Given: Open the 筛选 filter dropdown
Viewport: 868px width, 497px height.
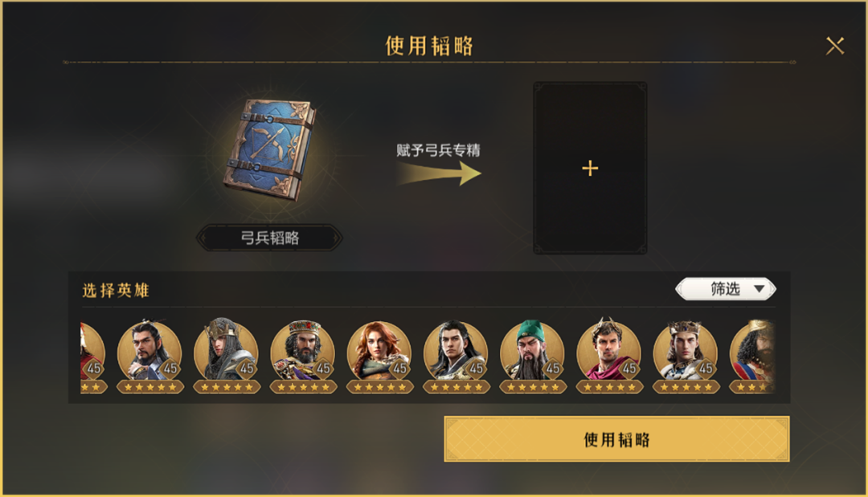Looking at the screenshot, I should pos(726,288).
